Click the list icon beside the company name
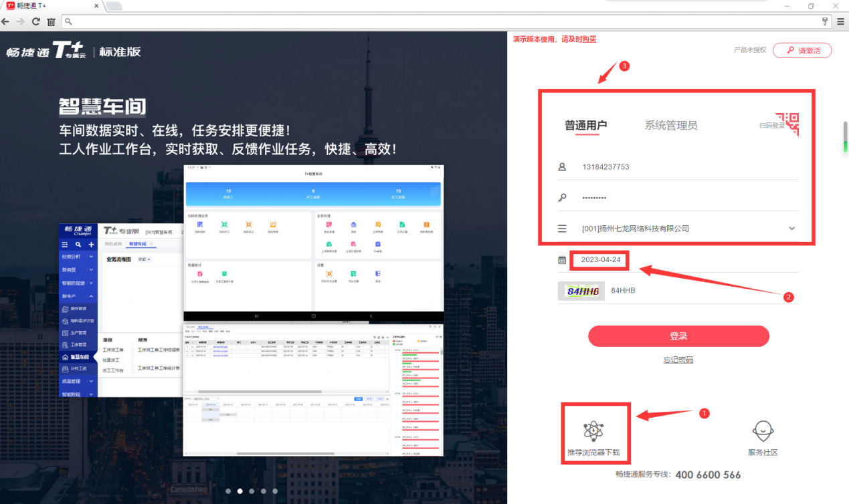This screenshot has width=849, height=504. pyautogui.click(x=562, y=229)
